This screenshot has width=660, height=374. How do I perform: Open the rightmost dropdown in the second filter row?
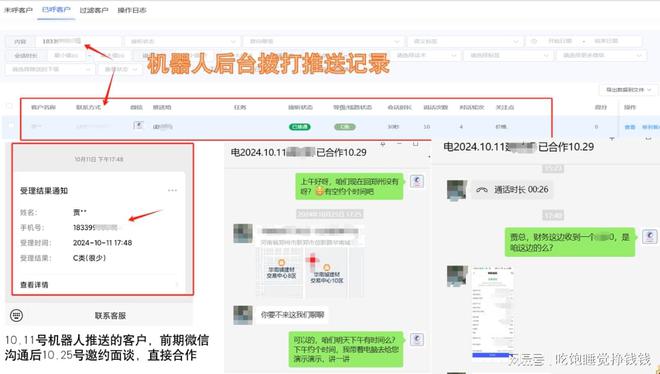pos(601,55)
